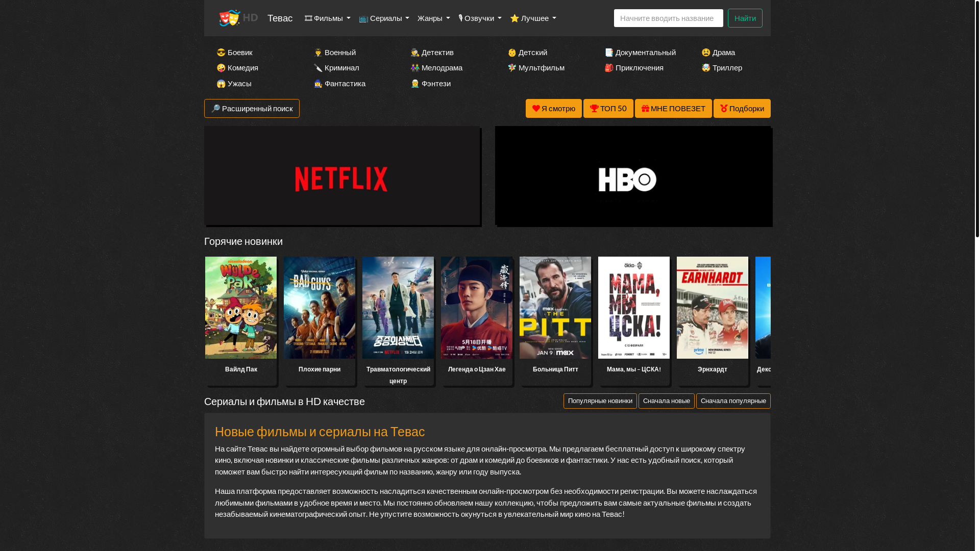Open the Bad Guys poster
The width and height of the screenshot is (980, 551).
click(x=320, y=308)
